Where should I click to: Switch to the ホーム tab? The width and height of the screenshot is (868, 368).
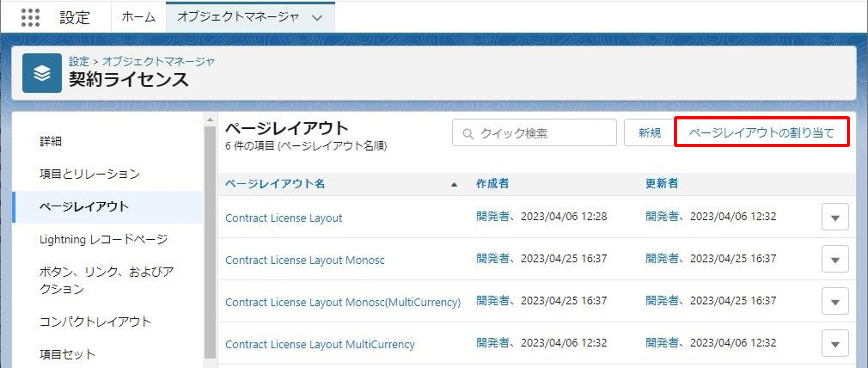pyautogui.click(x=139, y=17)
